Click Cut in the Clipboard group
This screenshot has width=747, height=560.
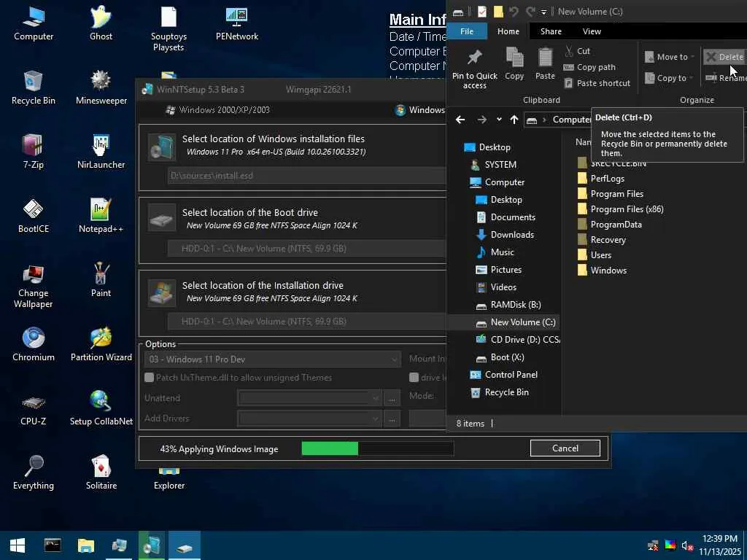coord(578,51)
